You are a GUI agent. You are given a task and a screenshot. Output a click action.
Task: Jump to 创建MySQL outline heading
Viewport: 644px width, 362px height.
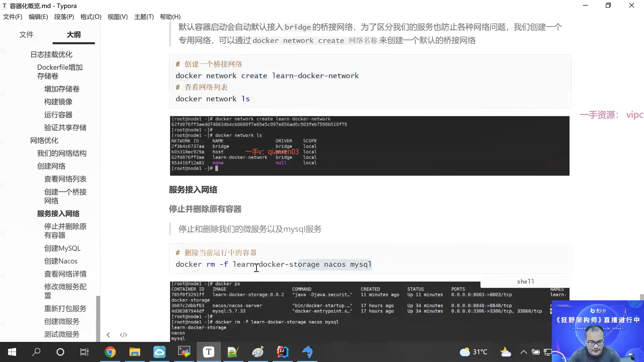coord(62,248)
